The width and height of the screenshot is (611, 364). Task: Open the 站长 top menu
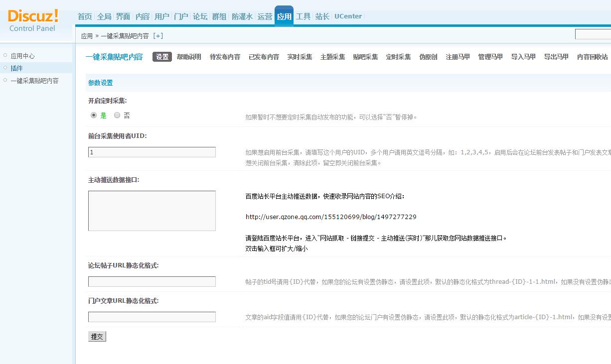(322, 16)
